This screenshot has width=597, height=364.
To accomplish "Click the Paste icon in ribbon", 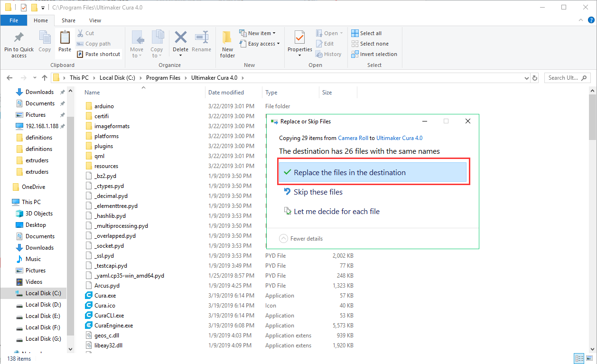I will point(65,38).
